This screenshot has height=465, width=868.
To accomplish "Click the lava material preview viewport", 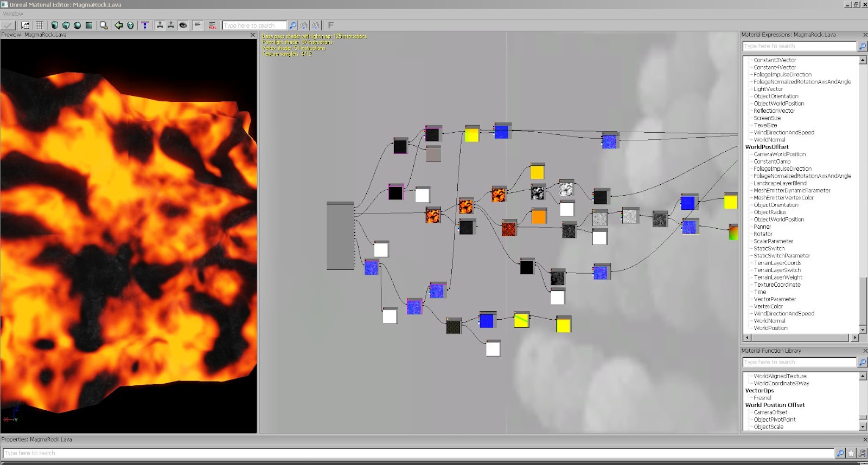I will pos(129,236).
